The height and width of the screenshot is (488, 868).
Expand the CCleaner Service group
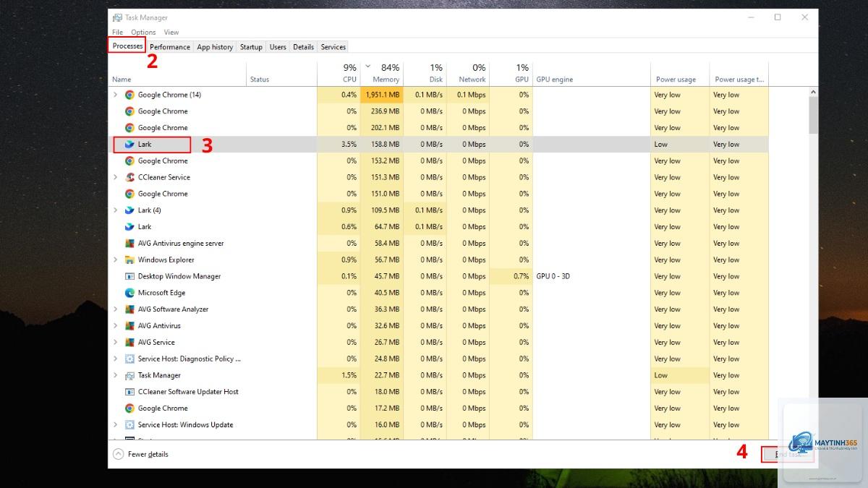[x=115, y=177]
